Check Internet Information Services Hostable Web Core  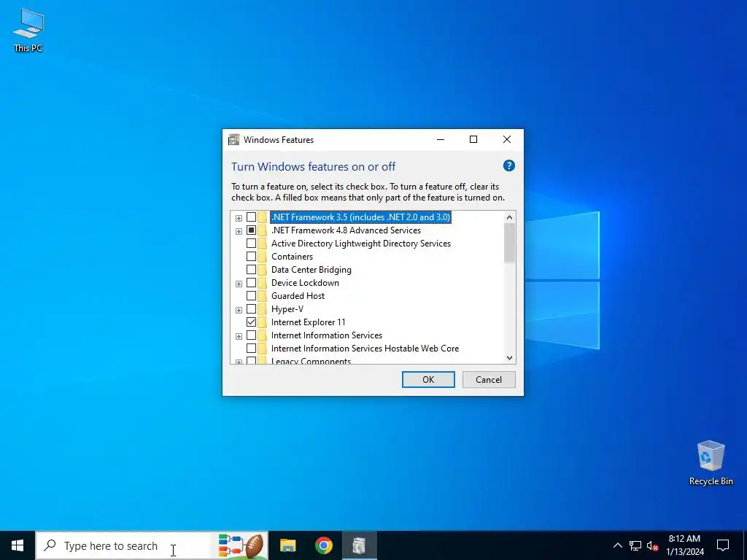click(251, 349)
